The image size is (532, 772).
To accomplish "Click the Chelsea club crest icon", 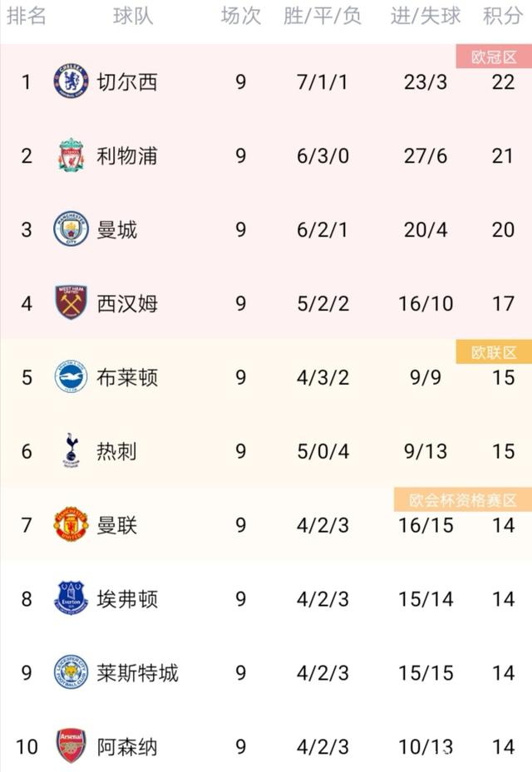I will coord(71,81).
